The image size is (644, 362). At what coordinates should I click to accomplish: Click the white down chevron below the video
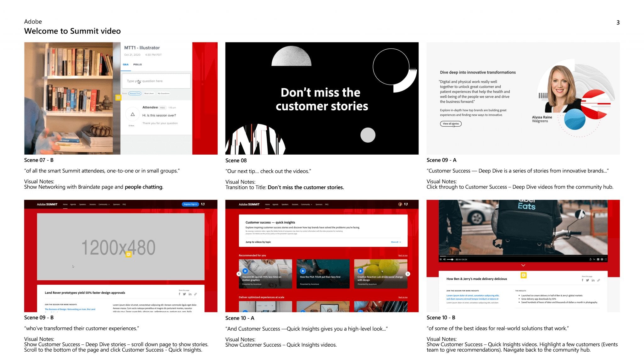point(523,265)
